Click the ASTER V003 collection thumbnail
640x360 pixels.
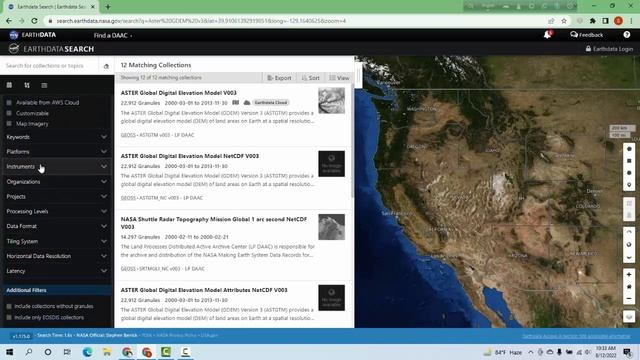point(331,100)
